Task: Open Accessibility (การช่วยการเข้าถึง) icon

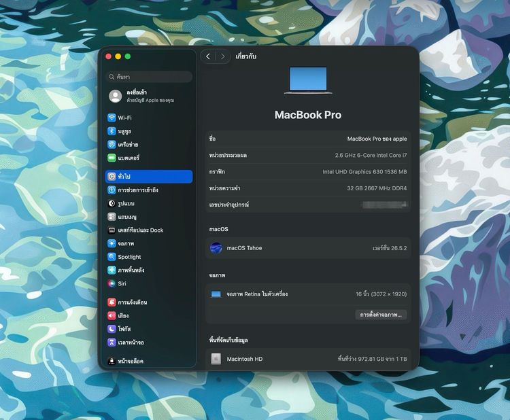Action: click(112, 190)
